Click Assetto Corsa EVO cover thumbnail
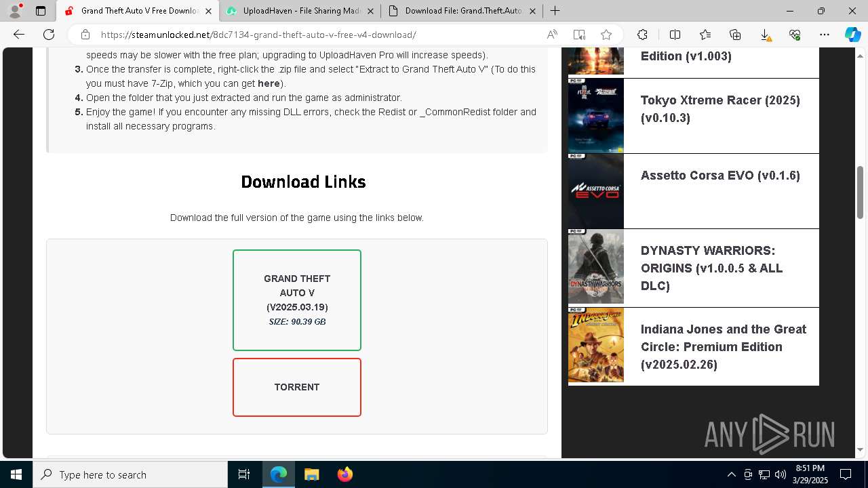 [x=596, y=191]
